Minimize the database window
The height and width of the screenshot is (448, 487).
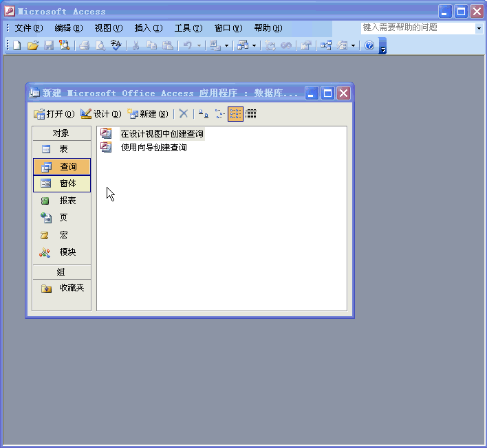(x=312, y=93)
